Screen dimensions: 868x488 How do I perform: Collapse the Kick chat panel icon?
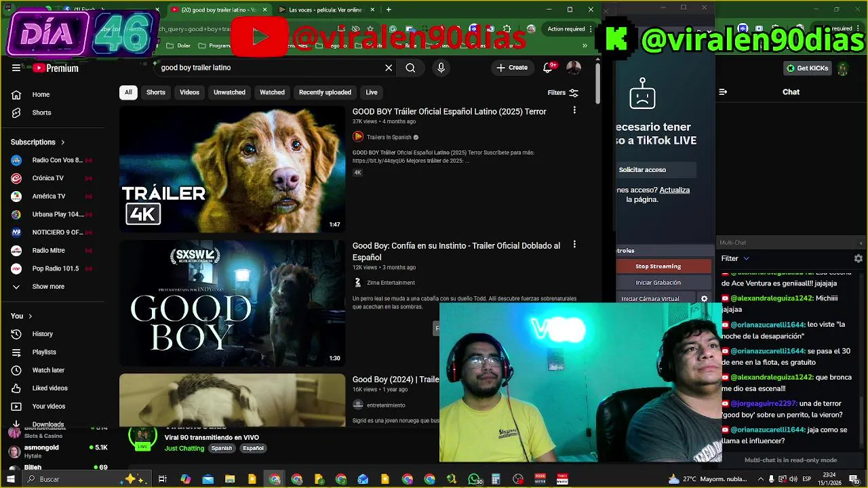723,91
